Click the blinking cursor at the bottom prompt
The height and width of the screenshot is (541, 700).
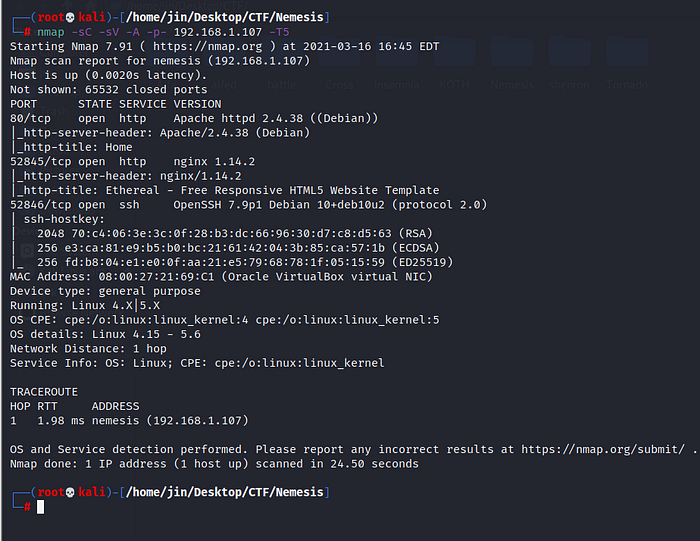tap(41, 507)
